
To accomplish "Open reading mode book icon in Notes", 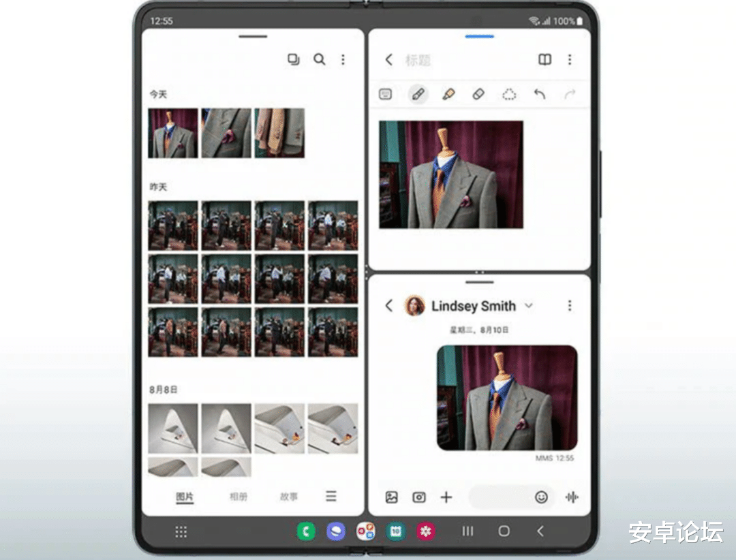I will pyautogui.click(x=545, y=60).
